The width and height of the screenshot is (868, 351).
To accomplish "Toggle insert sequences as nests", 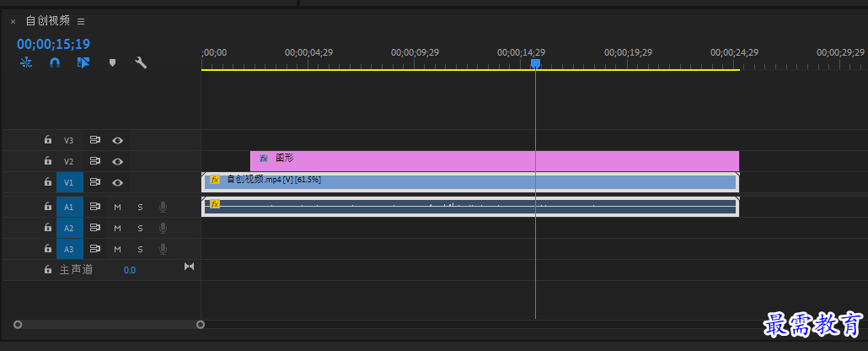I will [26, 62].
